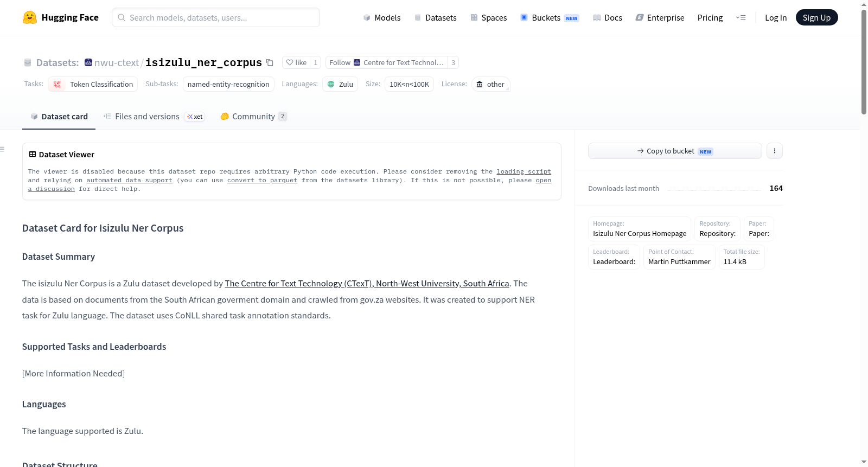The height and width of the screenshot is (467, 868).
Task: Focus the search models input field
Action: pos(216,17)
